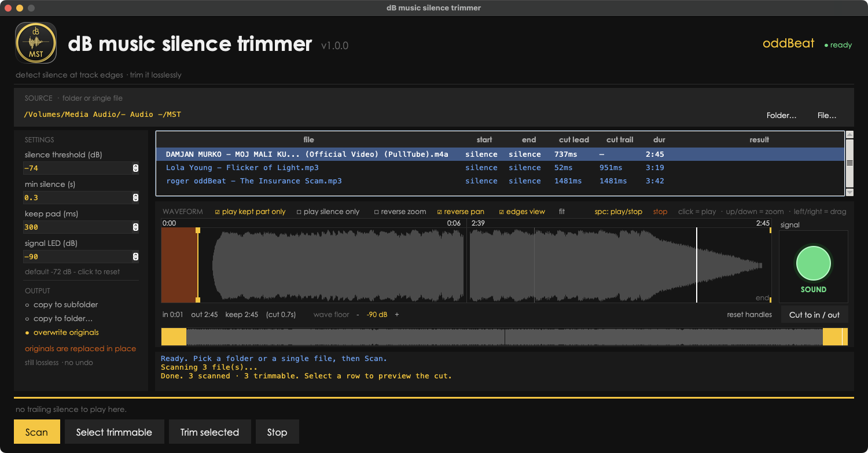Disable reverse pan checkbox
The height and width of the screenshot is (453, 868).
440,212
